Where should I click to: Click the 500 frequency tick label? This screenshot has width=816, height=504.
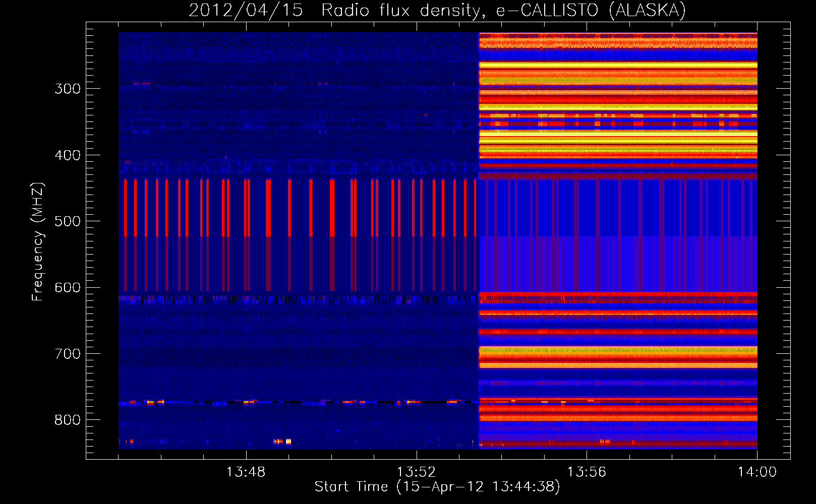[68, 221]
